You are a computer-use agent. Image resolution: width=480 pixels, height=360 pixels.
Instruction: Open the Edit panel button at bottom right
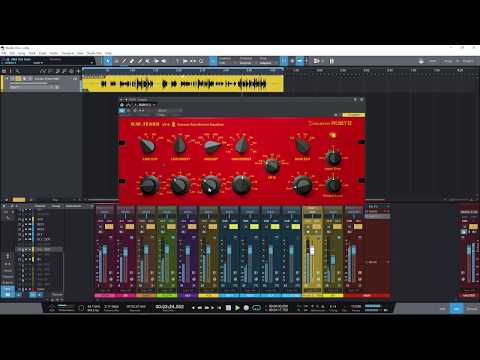pos(443,309)
